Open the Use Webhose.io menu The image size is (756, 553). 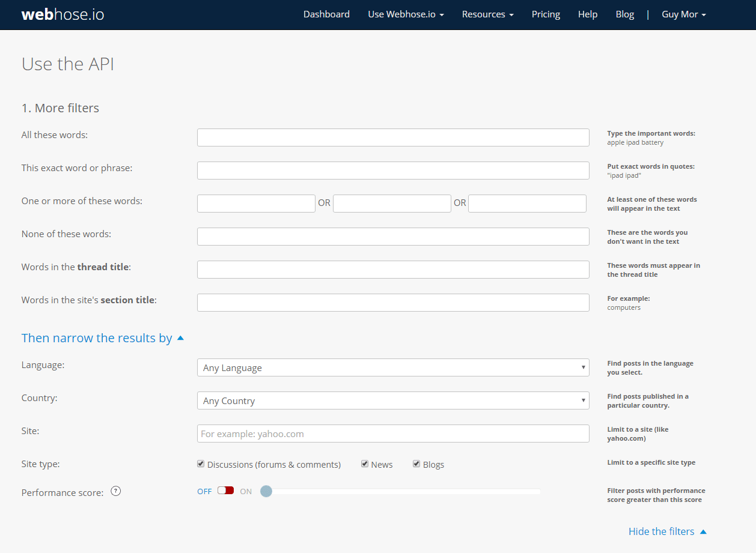(406, 14)
